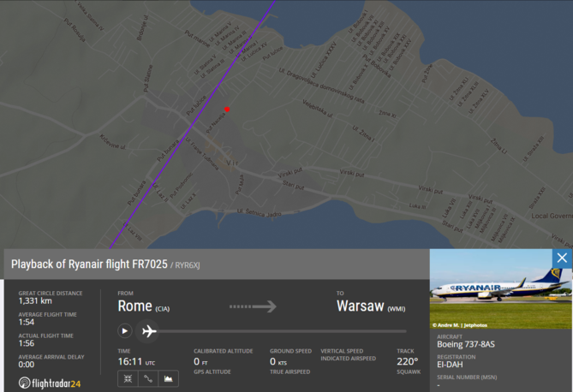Click the Velebitska ul street label

pyautogui.click(x=317, y=109)
